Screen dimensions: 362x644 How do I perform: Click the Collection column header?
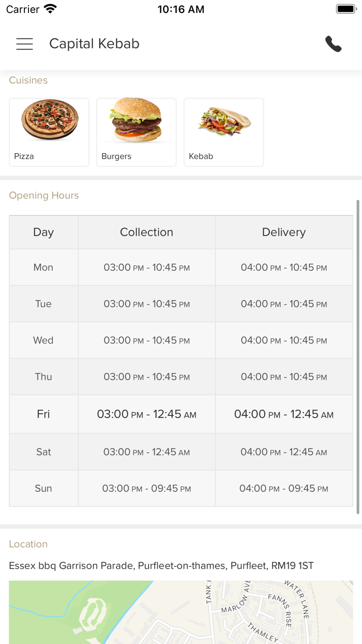[x=146, y=232]
